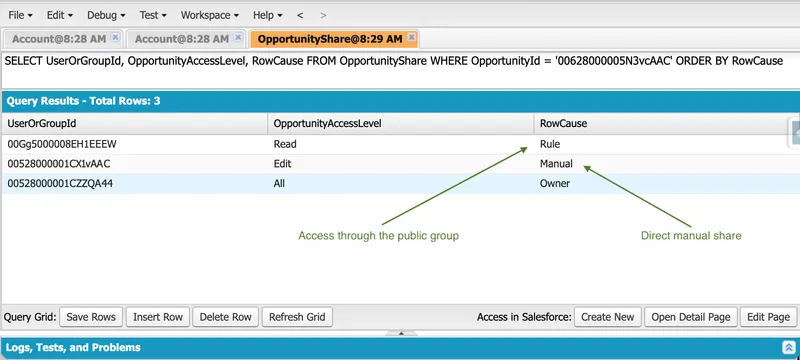Switch to the first Account@8:28 AM tab
The image size is (800, 360).
[x=63, y=39]
